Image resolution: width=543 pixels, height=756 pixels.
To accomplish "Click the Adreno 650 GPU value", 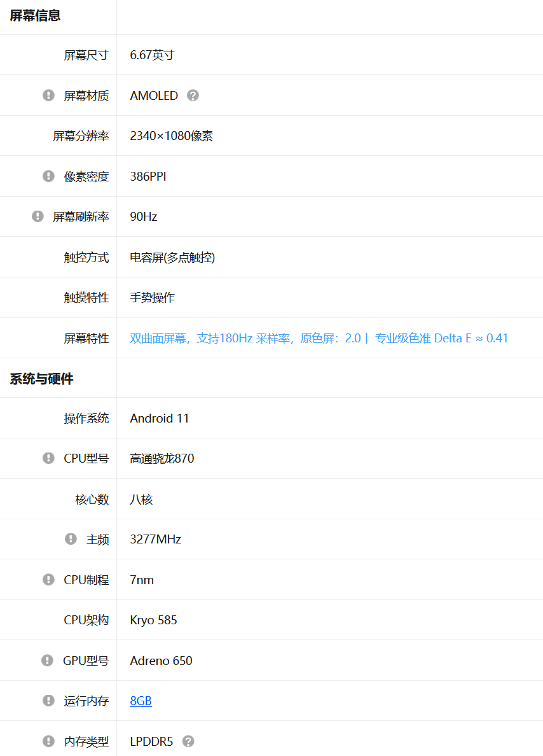I will [x=161, y=661].
